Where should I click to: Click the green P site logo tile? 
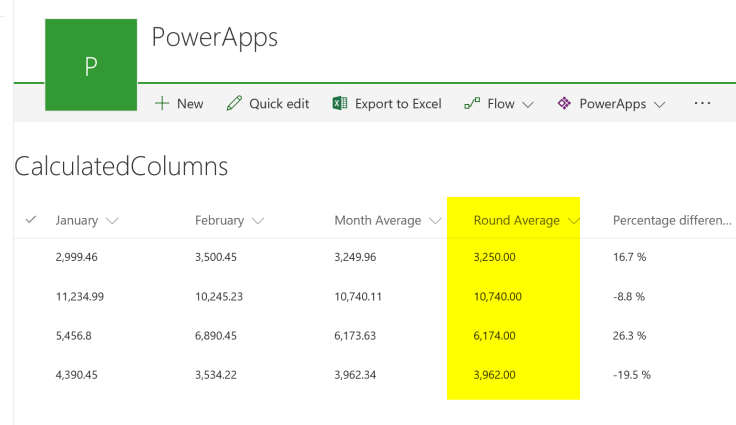coord(91,65)
